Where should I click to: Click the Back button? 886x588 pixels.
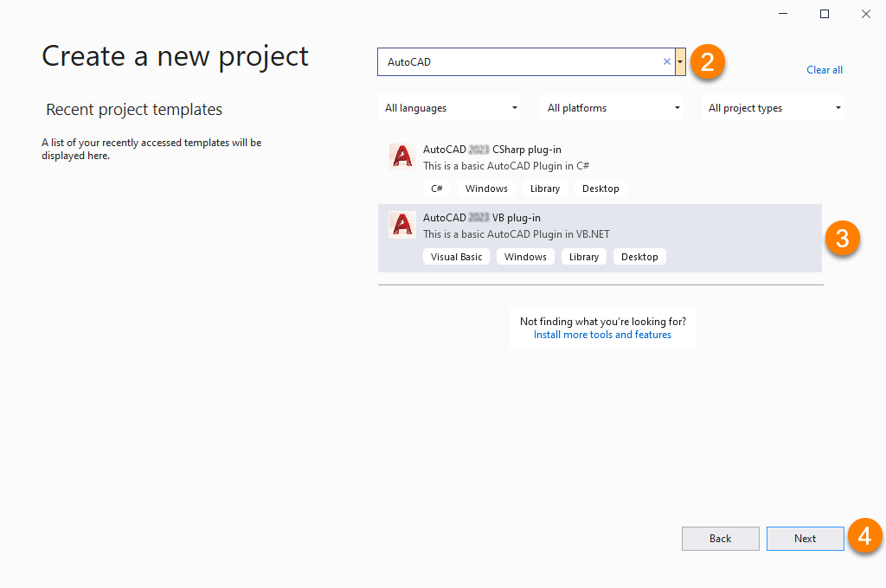click(720, 539)
